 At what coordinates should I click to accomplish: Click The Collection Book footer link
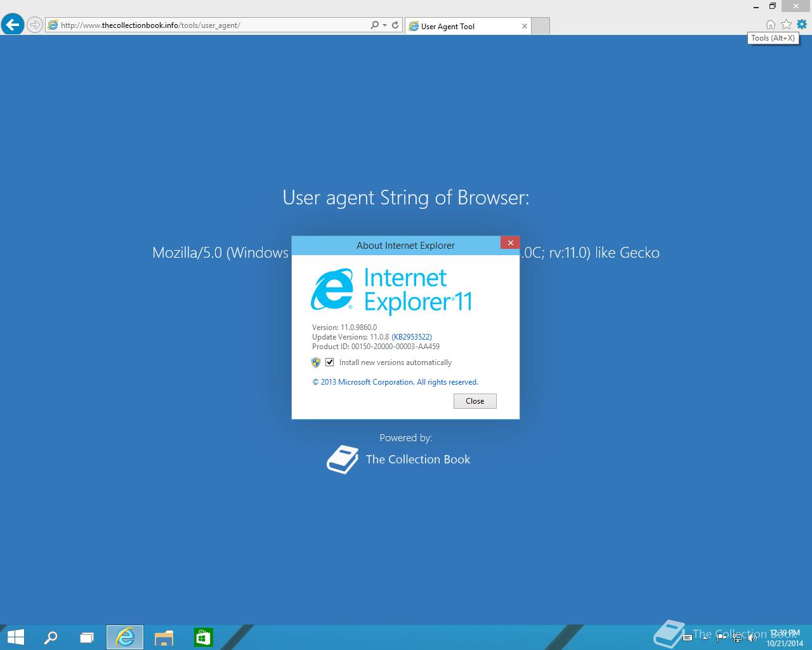point(418,460)
